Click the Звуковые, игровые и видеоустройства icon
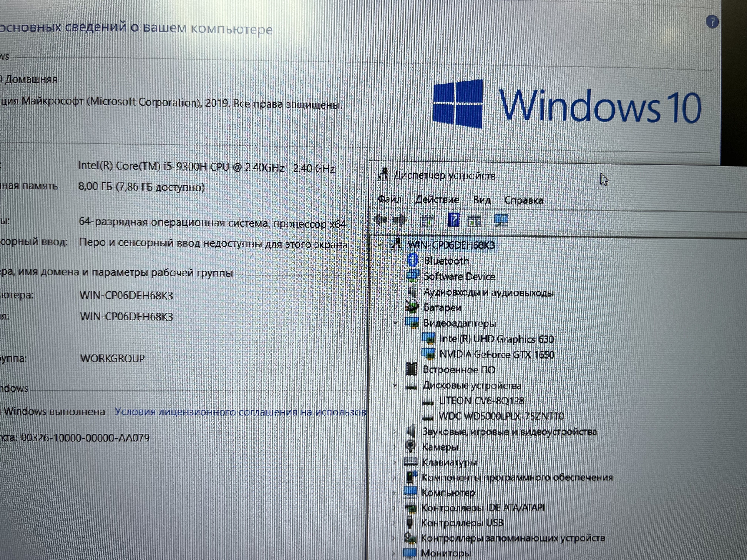 pos(411,431)
